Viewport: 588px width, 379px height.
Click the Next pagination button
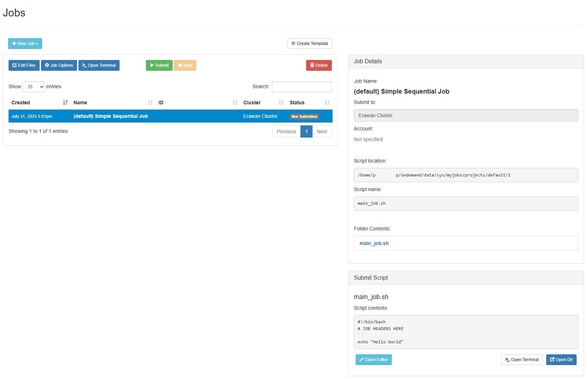(322, 131)
